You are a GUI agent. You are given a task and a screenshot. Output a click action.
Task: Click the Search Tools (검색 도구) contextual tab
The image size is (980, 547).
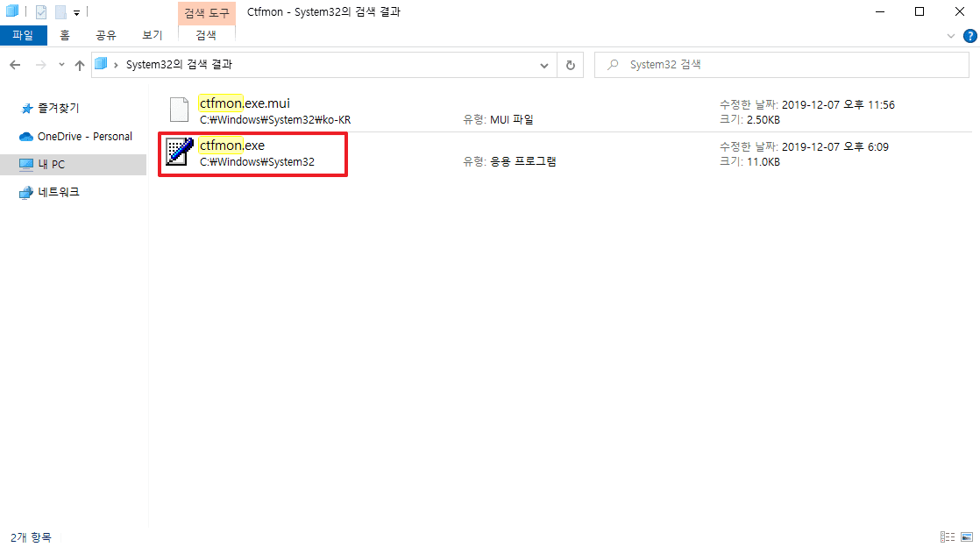tap(207, 13)
